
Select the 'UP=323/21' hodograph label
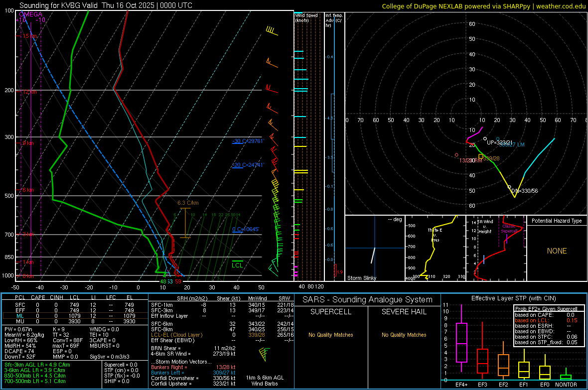499,142
